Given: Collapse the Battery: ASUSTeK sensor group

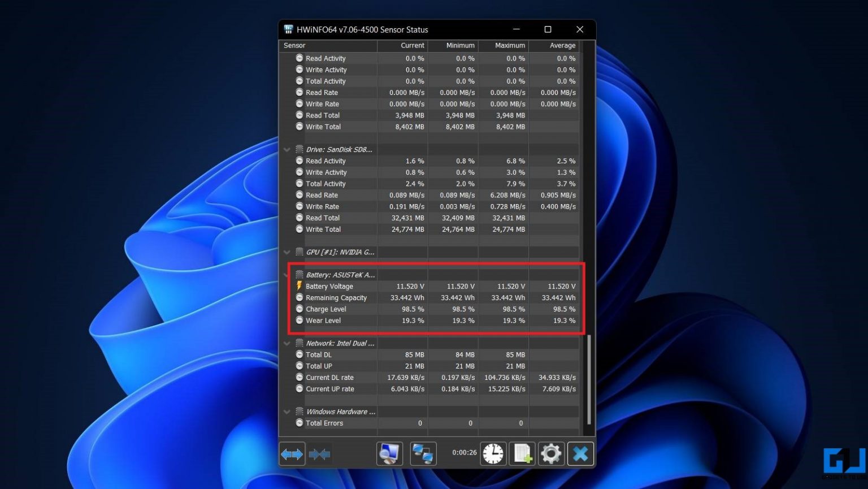Looking at the screenshot, I should pyautogui.click(x=287, y=275).
